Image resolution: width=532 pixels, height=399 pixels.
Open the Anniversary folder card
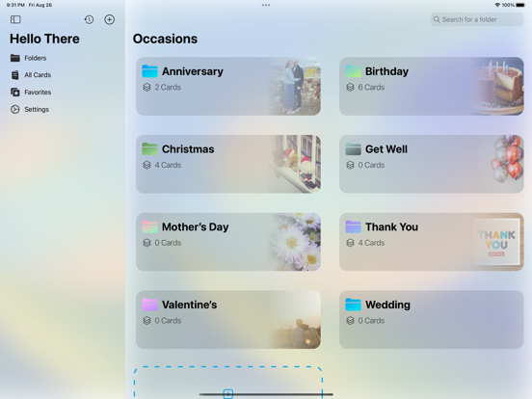coord(228,86)
